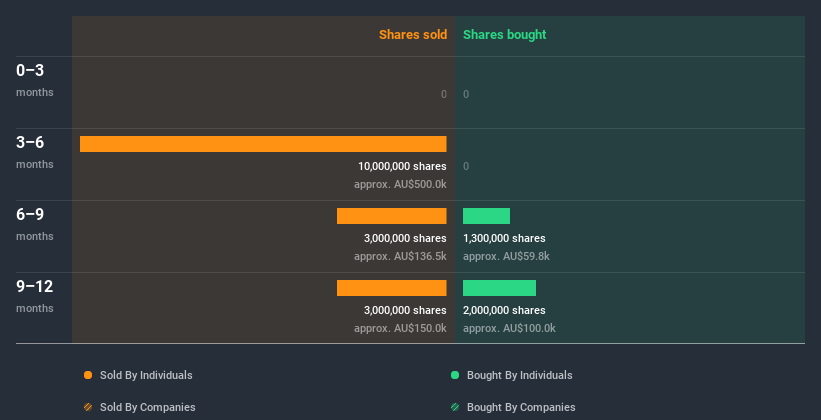Click the Shares sold column header
821x420 pixels.
click(412, 35)
